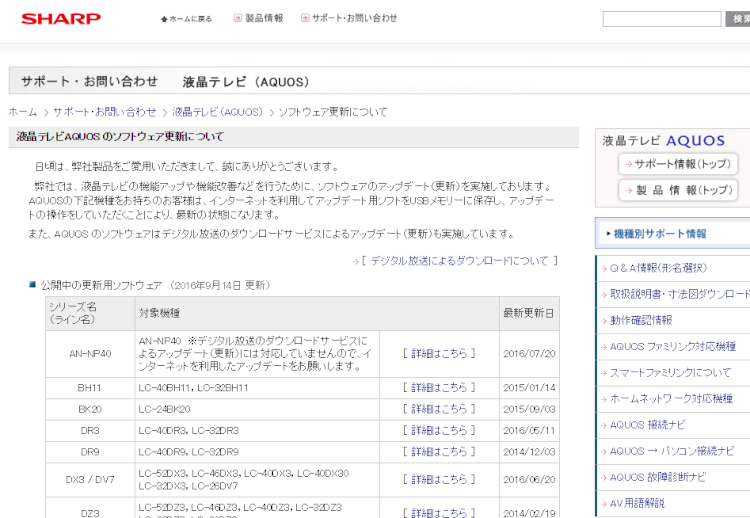Click the arrow icon beside top サポート・お問い合わせ
Viewport: 750px width, 518px height.
pos(305,18)
